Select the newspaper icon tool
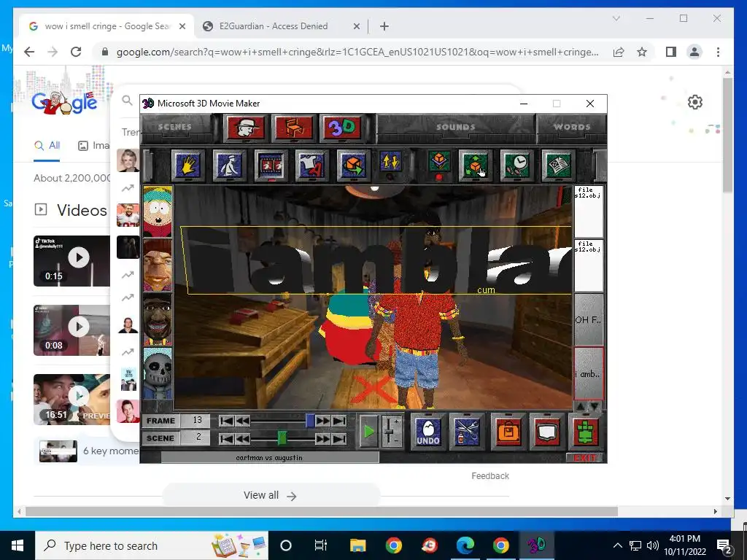This screenshot has height=560, width=747. pos(558,166)
